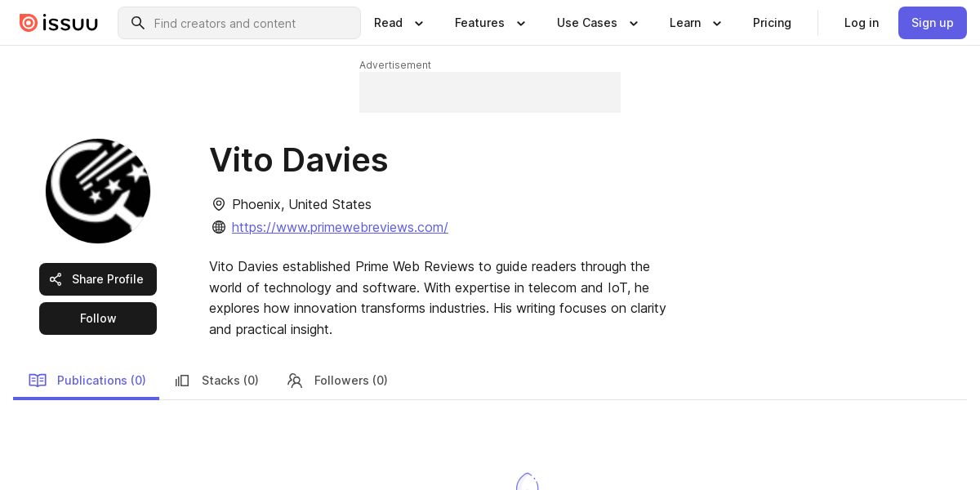Click the search magnifier icon

click(138, 23)
